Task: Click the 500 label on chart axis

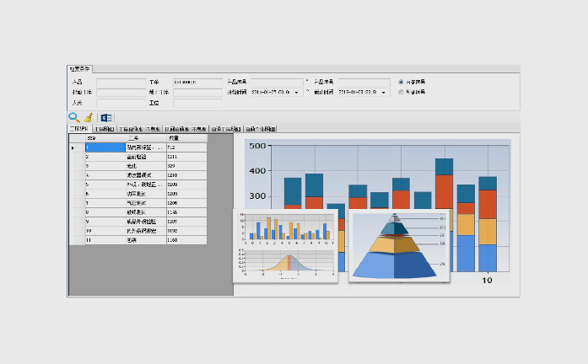Action: tap(257, 146)
